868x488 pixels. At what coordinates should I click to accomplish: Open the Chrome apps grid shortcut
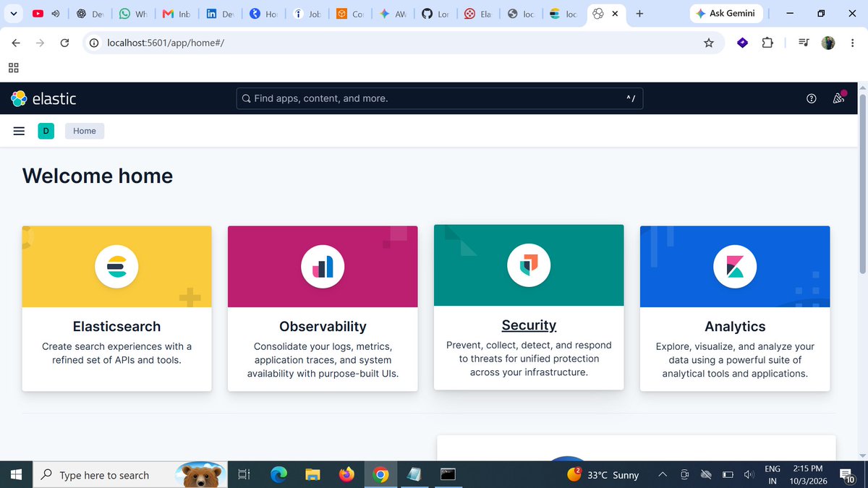[13, 68]
